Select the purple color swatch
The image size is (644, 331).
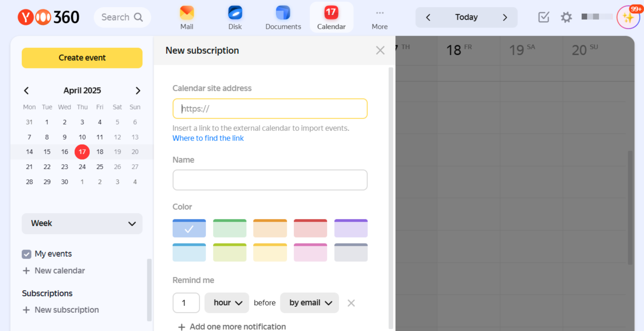350,228
